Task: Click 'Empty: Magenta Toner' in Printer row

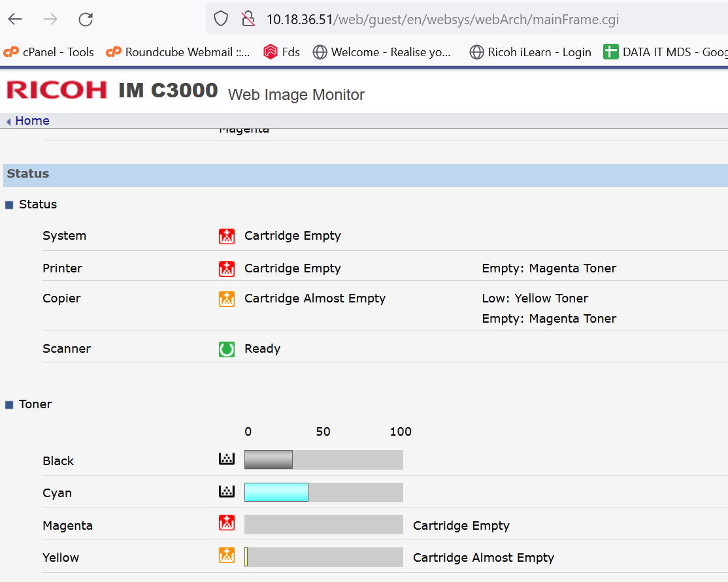Action: (x=549, y=268)
